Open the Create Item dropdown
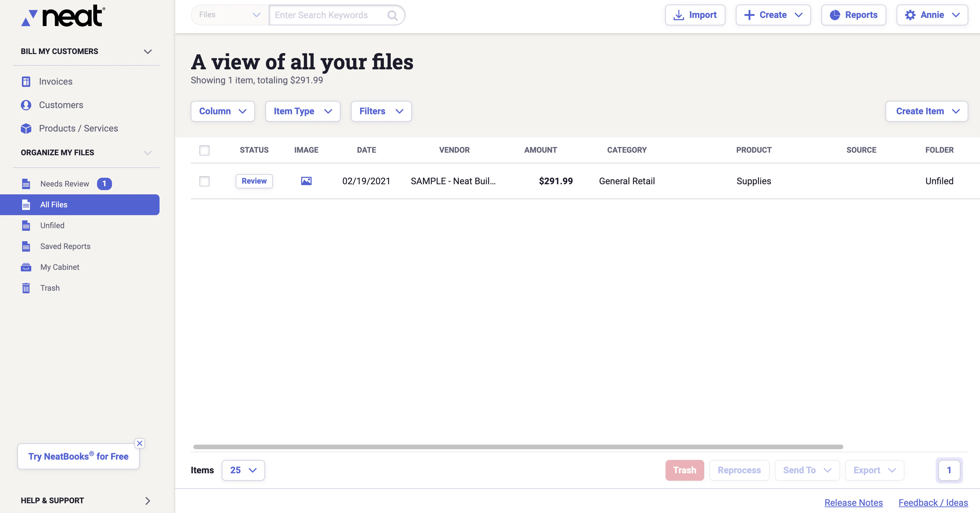The width and height of the screenshot is (980, 513). click(x=926, y=111)
